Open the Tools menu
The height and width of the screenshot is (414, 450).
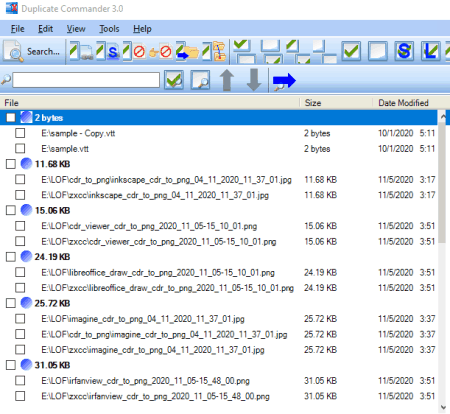pos(109,29)
